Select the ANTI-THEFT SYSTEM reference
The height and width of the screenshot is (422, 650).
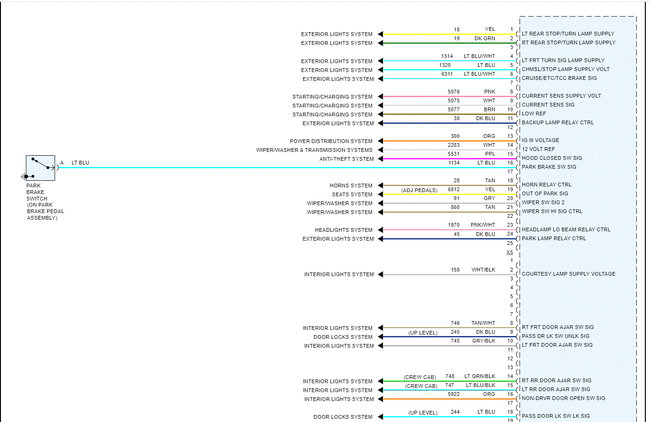[347, 159]
